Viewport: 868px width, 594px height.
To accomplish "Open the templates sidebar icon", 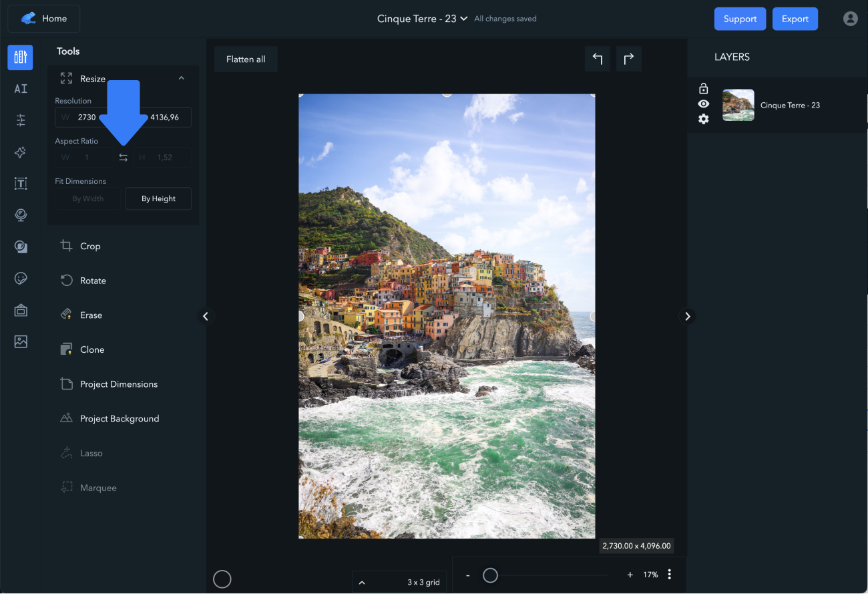I will (x=21, y=310).
